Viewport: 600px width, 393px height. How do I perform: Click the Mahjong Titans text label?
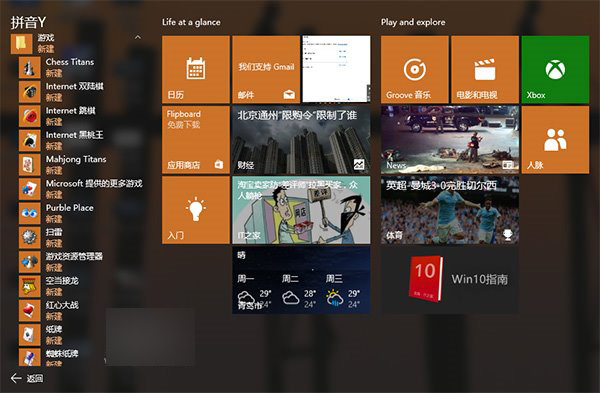pos(76,159)
